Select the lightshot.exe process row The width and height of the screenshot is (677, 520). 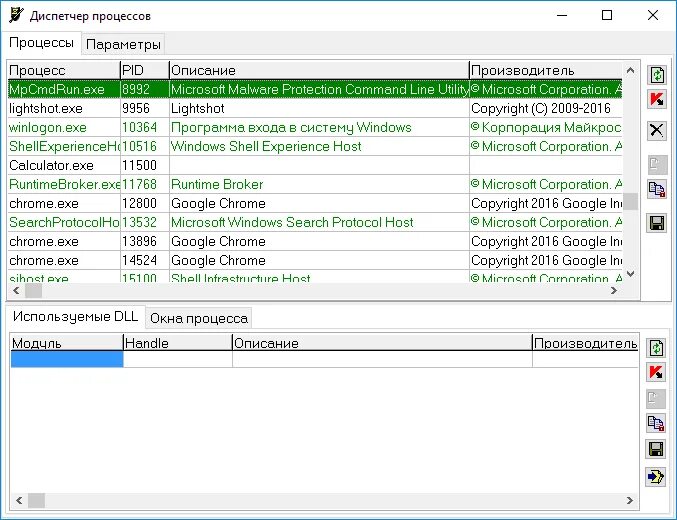coord(315,108)
